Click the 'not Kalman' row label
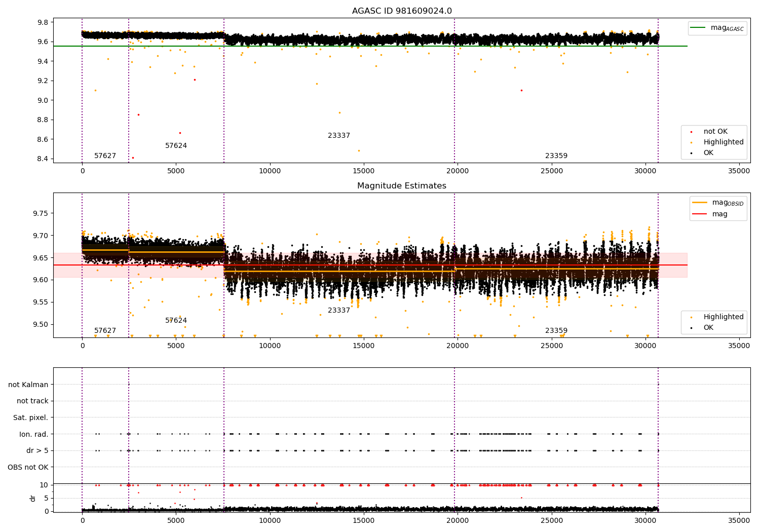Screen dimensions: 760x532 [x=28, y=385]
